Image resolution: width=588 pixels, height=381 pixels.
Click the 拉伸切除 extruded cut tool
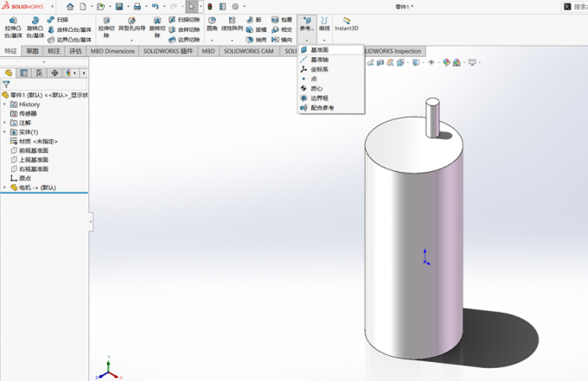(x=106, y=28)
